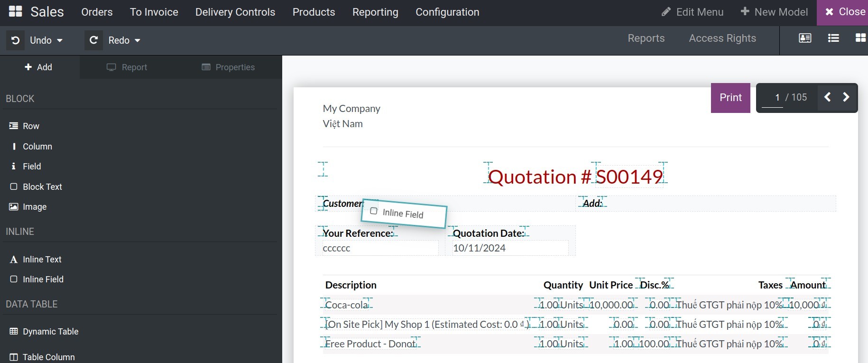
Task: Switch to the Add tab
Action: tap(39, 67)
